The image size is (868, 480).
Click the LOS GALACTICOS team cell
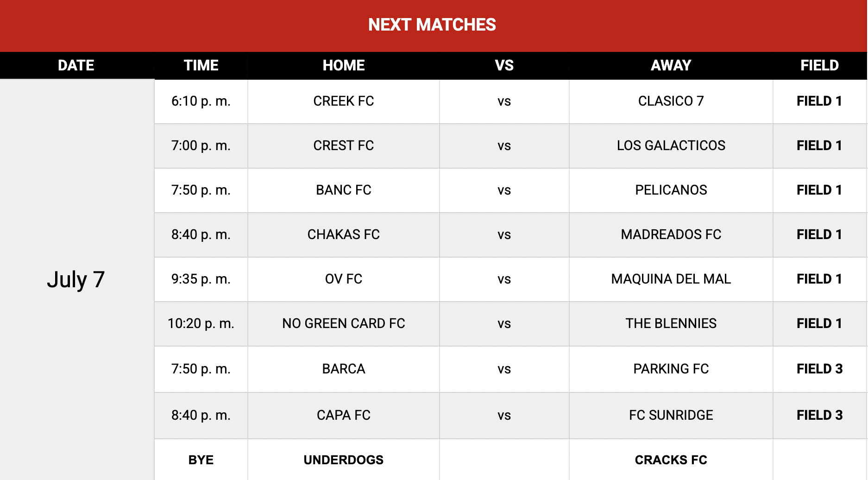[x=671, y=146]
